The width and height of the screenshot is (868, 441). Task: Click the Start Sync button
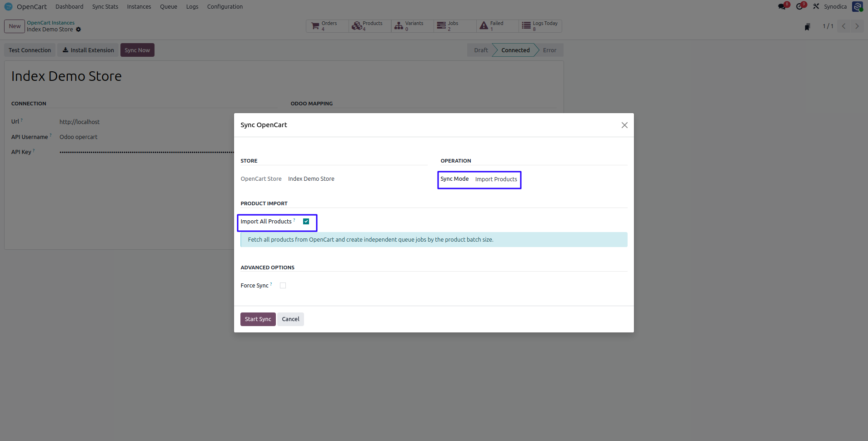click(258, 319)
